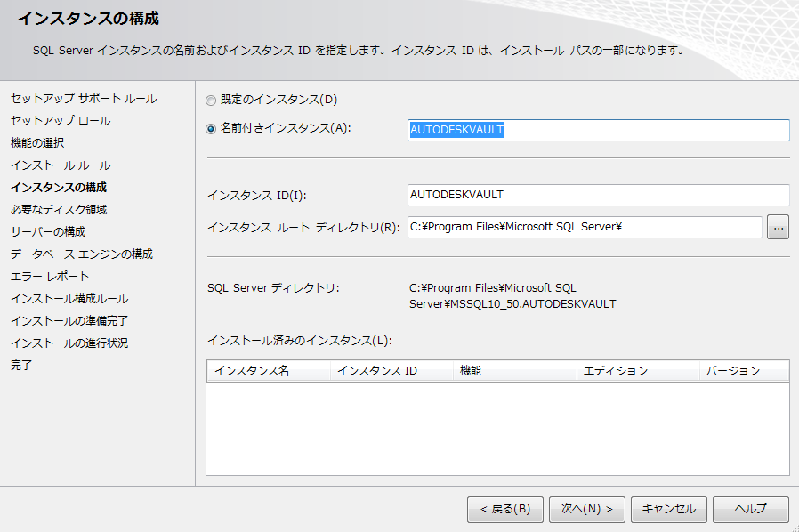This screenshot has height=532, width=799.
Task: Open the browse (...) button for root directory
Action: (778, 226)
